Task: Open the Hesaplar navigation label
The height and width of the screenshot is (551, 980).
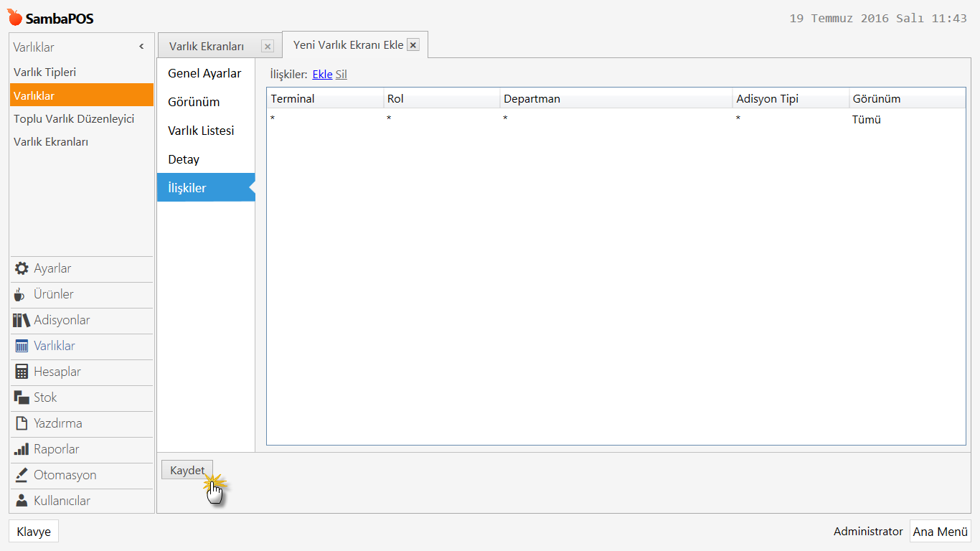Action: pyautogui.click(x=57, y=372)
